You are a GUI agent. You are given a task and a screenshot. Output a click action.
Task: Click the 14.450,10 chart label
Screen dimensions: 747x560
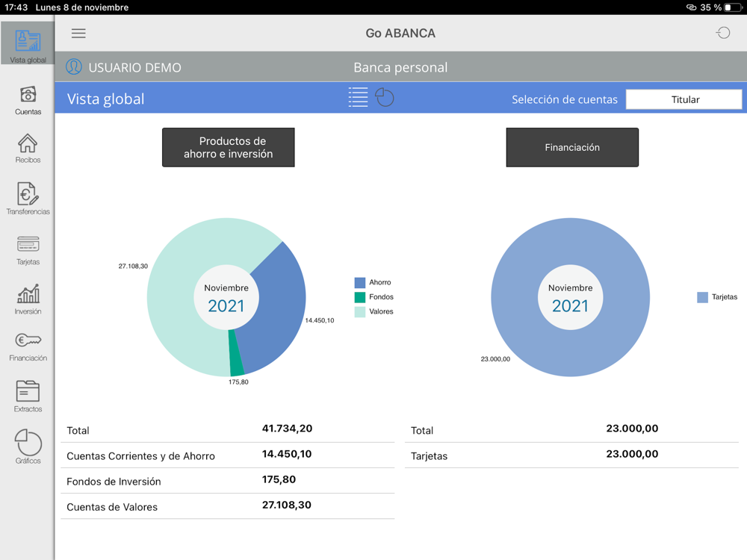pos(319,320)
